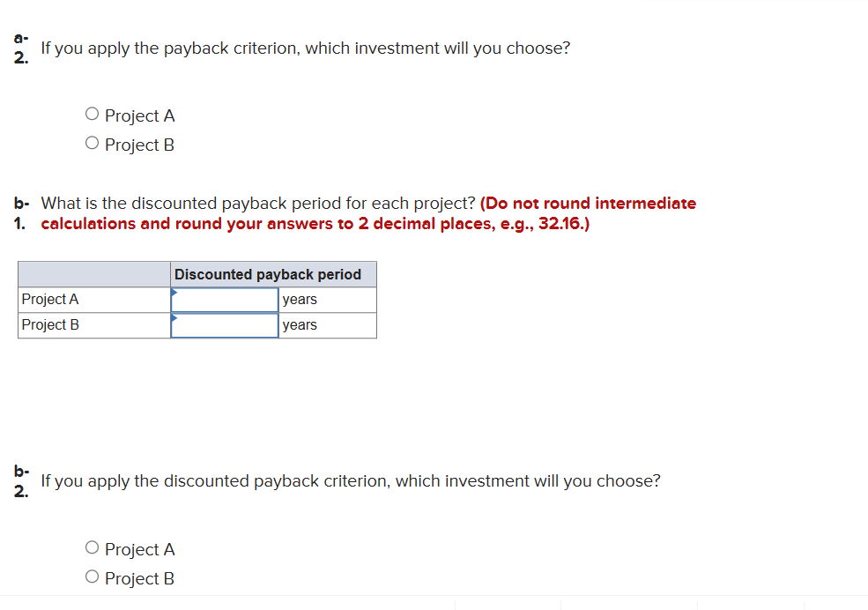The height and width of the screenshot is (610, 868).
Task: Select Project A under the payback criterion question
Action: pyautogui.click(x=92, y=113)
